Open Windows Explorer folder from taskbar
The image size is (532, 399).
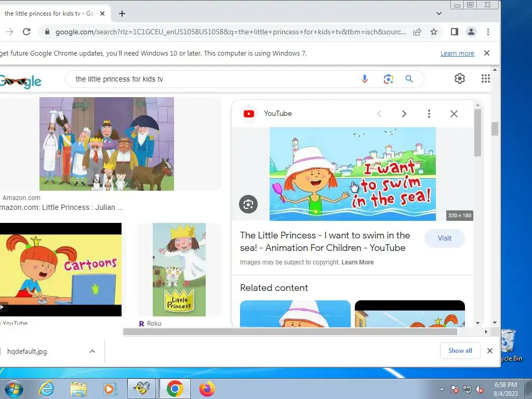point(78,389)
